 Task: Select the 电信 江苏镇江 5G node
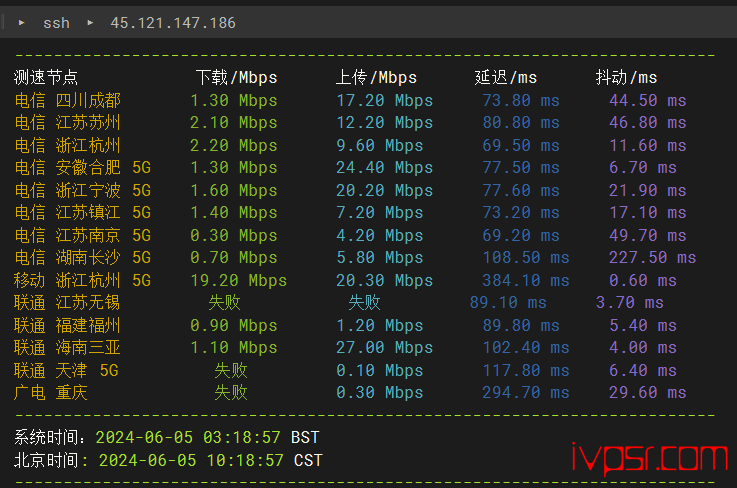pos(83,213)
